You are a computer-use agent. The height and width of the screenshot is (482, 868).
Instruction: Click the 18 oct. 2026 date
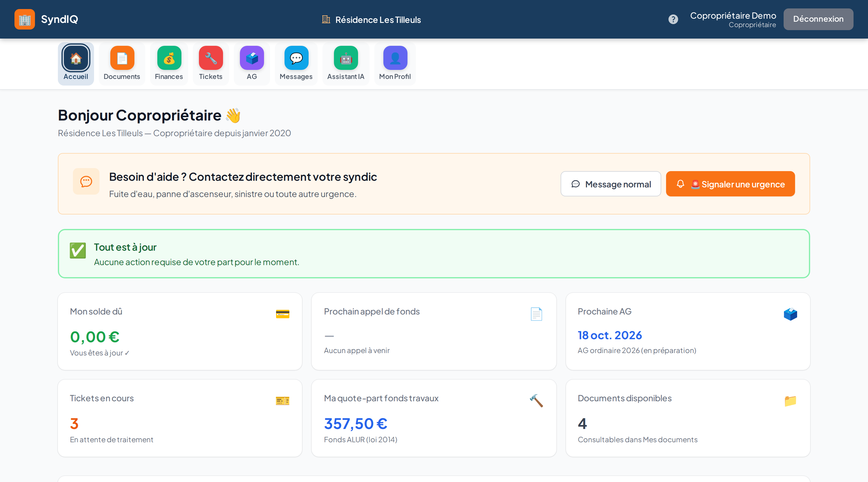tap(609, 336)
